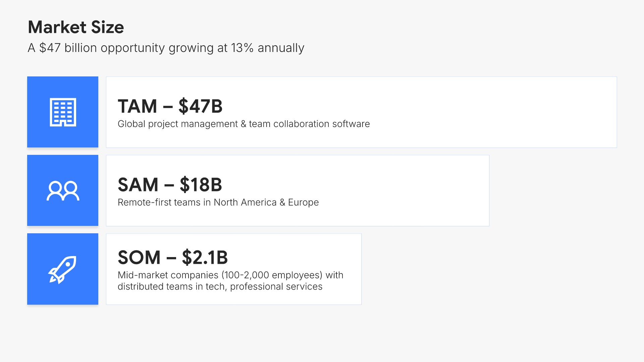Select the Mid-market companies description line
Viewport: 644px width, 362px height.
click(230, 275)
